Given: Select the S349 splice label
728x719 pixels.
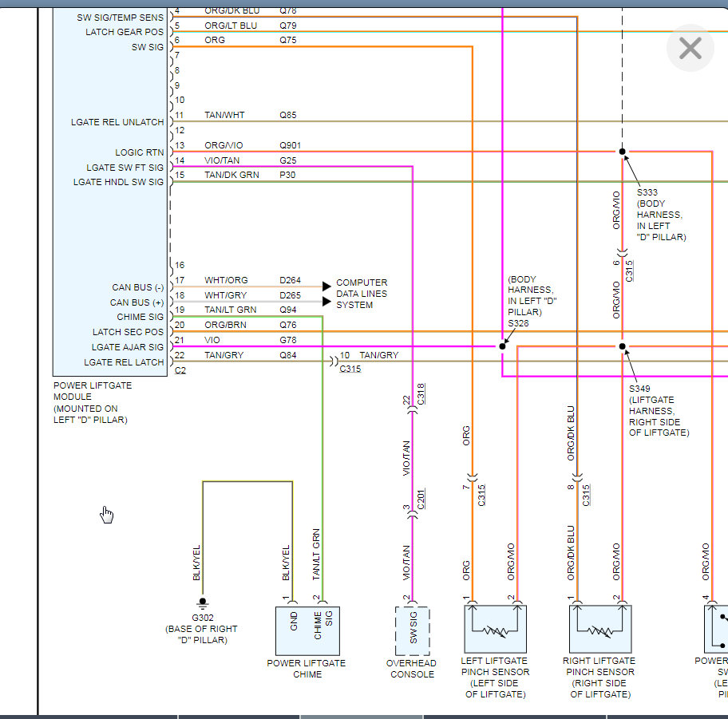Looking at the screenshot, I should pyautogui.click(x=639, y=389).
